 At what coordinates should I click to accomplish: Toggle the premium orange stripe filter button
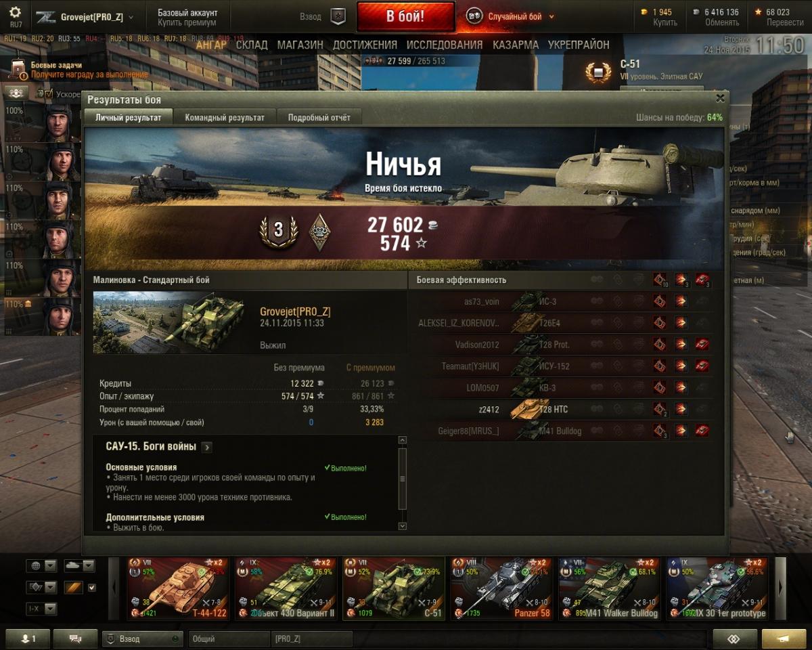coord(73,587)
